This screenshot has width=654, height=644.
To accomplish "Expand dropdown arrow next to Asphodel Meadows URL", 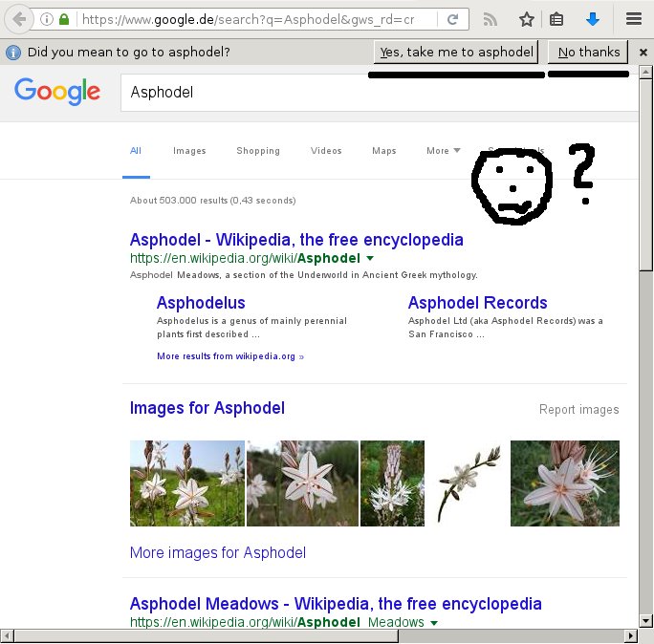I will [434, 623].
